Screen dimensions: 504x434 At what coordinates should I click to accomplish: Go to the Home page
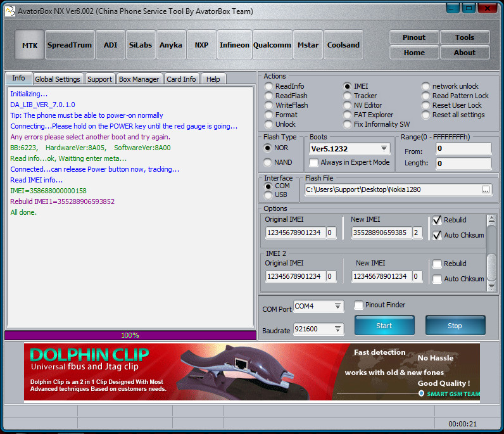point(414,53)
